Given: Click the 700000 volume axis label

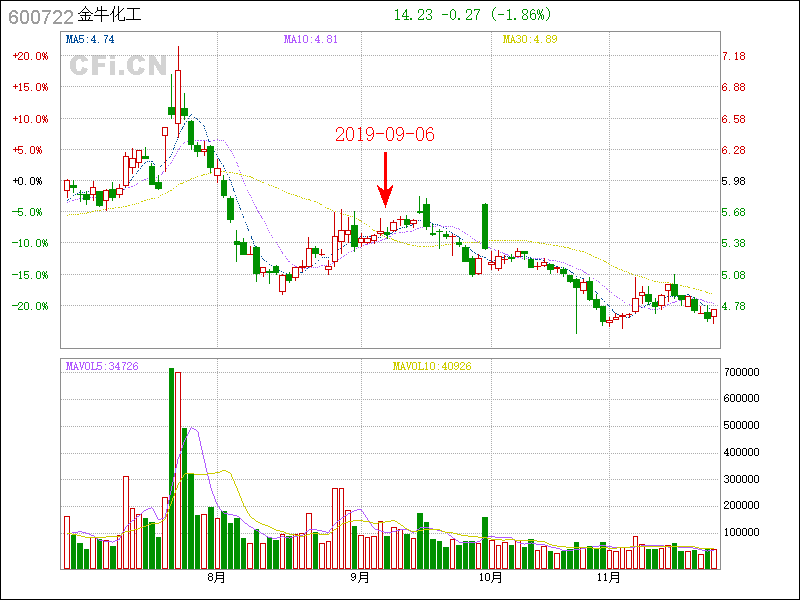Looking at the screenshot, I should [744, 372].
